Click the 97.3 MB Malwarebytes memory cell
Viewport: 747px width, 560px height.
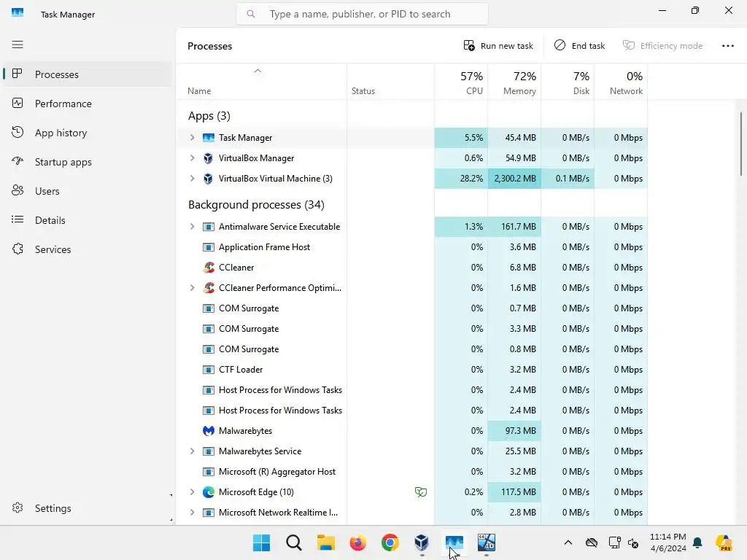point(514,430)
